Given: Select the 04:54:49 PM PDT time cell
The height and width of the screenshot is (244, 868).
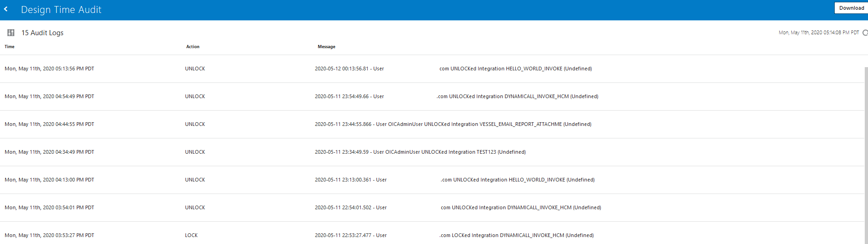Looking at the screenshot, I should pyautogui.click(x=49, y=96).
